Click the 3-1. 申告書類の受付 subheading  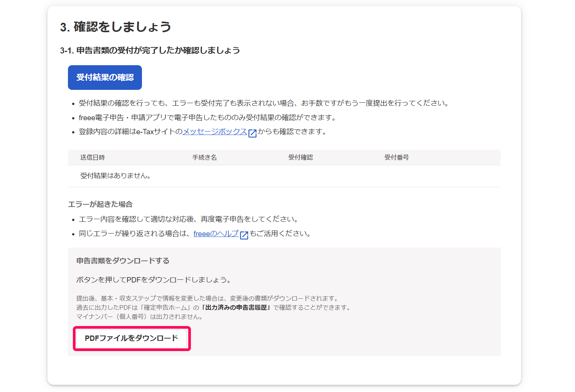point(150,50)
